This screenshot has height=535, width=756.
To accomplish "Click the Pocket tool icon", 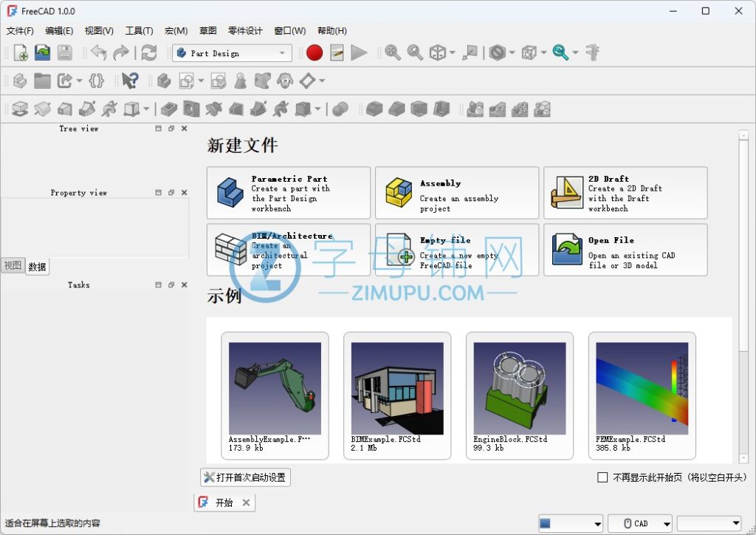I will (x=169, y=109).
